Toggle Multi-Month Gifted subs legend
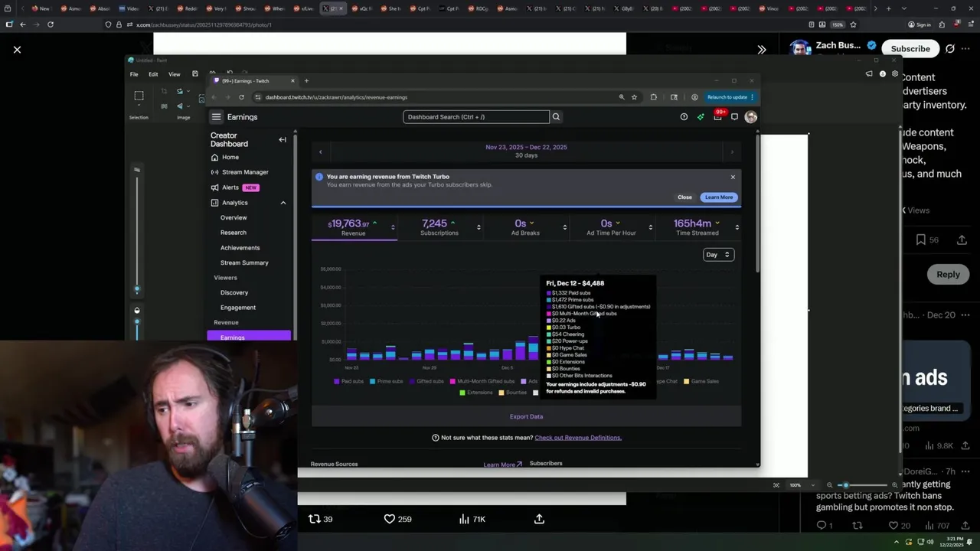This screenshot has height=551, width=980. click(482, 381)
